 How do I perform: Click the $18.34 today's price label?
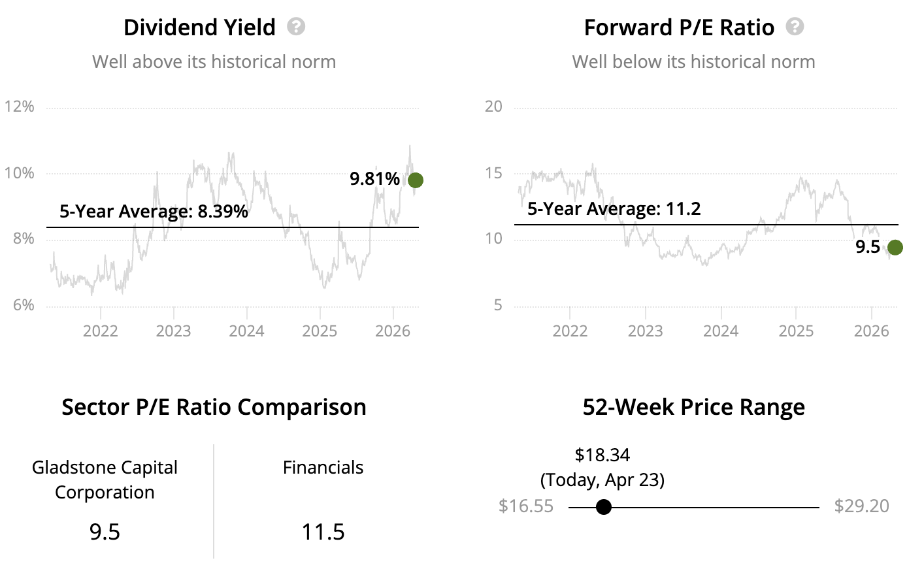602,455
